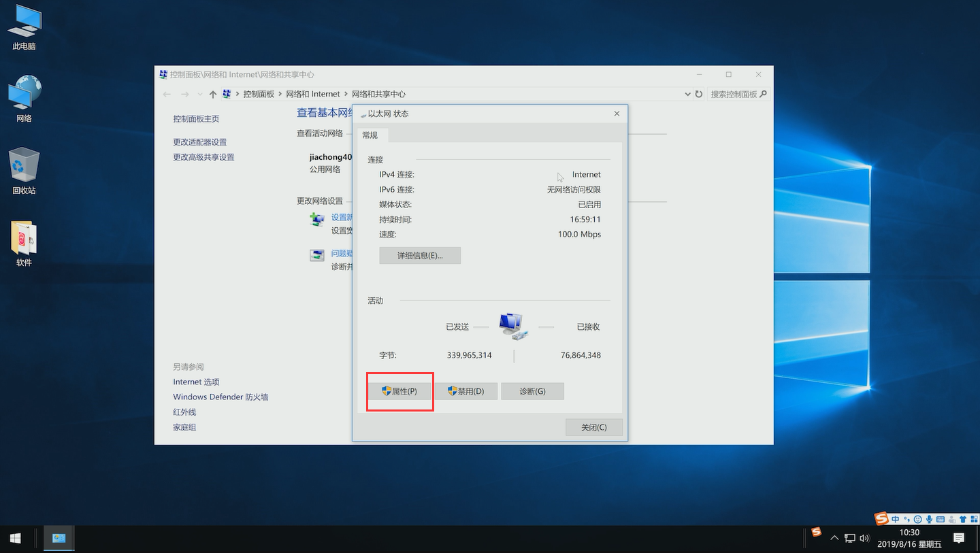Image resolution: width=980 pixels, height=553 pixels.
Task: Open 控制面板主页 link
Action: point(196,118)
